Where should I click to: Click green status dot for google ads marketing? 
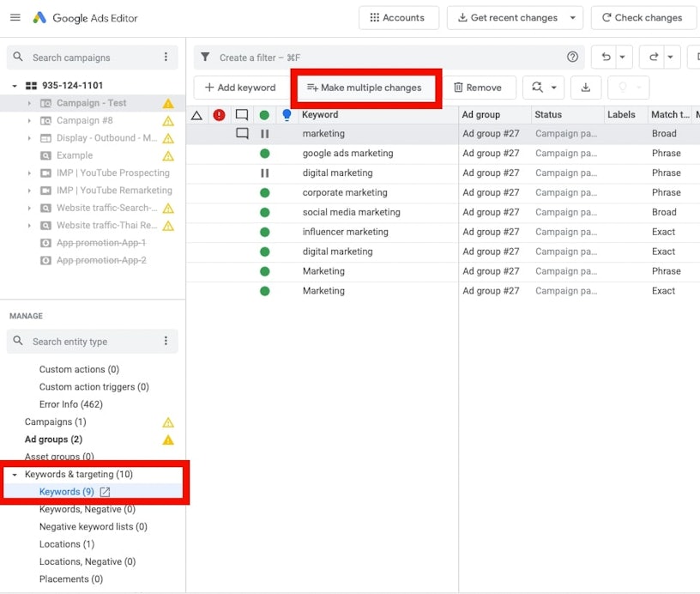[x=265, y=154]
